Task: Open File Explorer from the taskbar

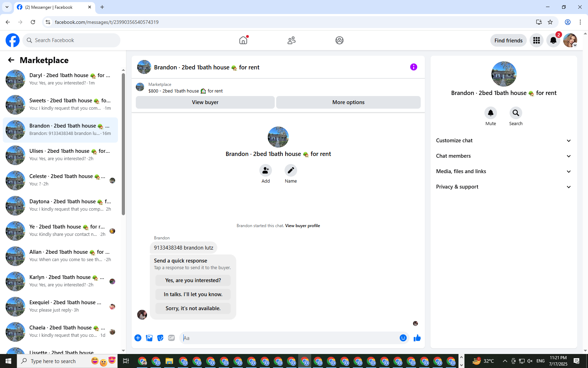Action: pyautogui.click(x=169, y=361)
